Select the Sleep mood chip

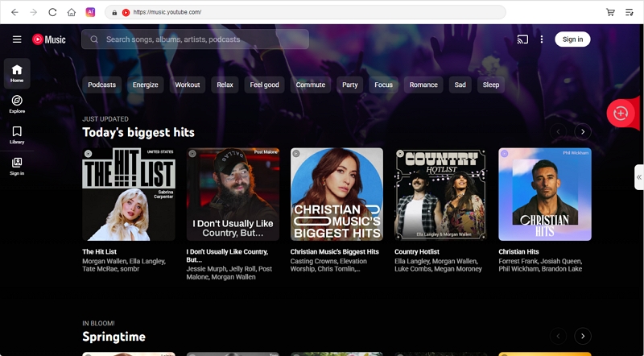click(x=491, y=85)
